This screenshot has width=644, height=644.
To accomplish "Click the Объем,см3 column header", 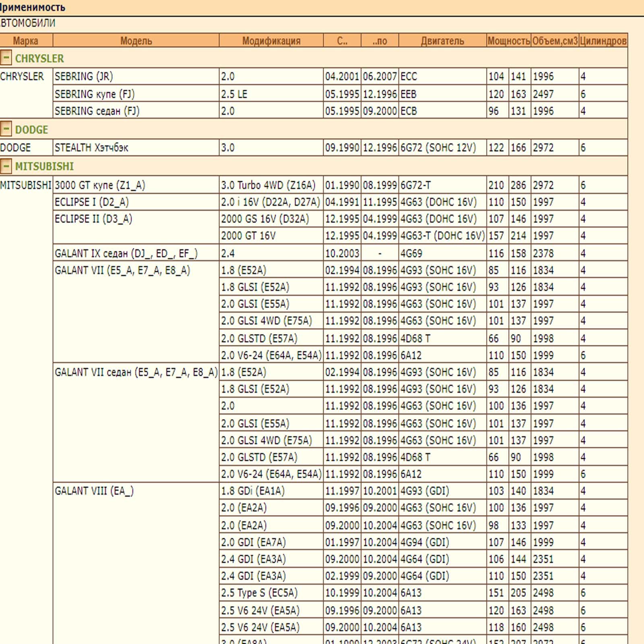I will 555,41.
